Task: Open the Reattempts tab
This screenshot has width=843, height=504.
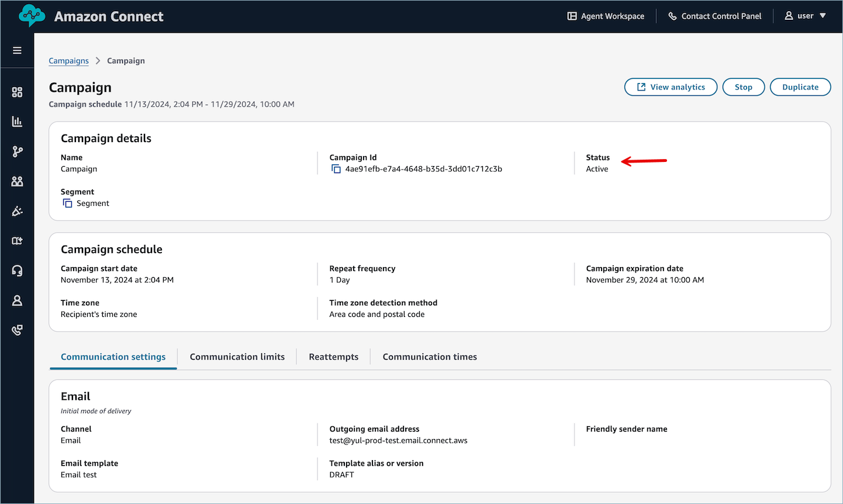Action: point(333,356)
